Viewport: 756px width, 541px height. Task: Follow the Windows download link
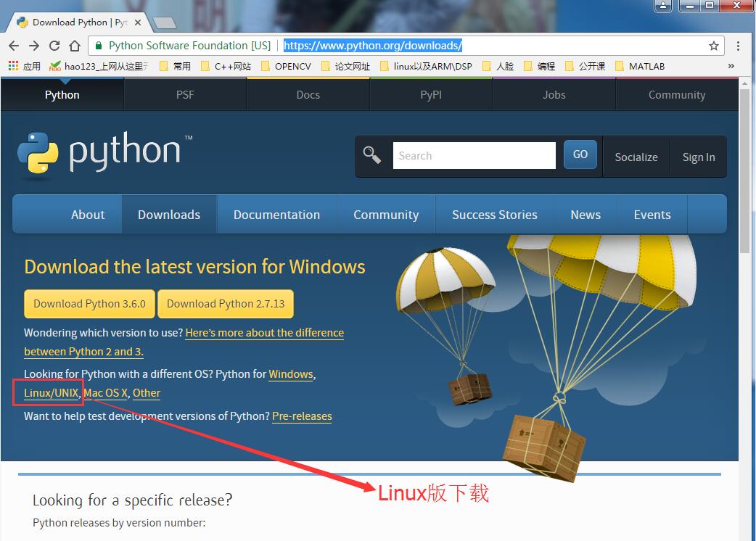(291, 374)
